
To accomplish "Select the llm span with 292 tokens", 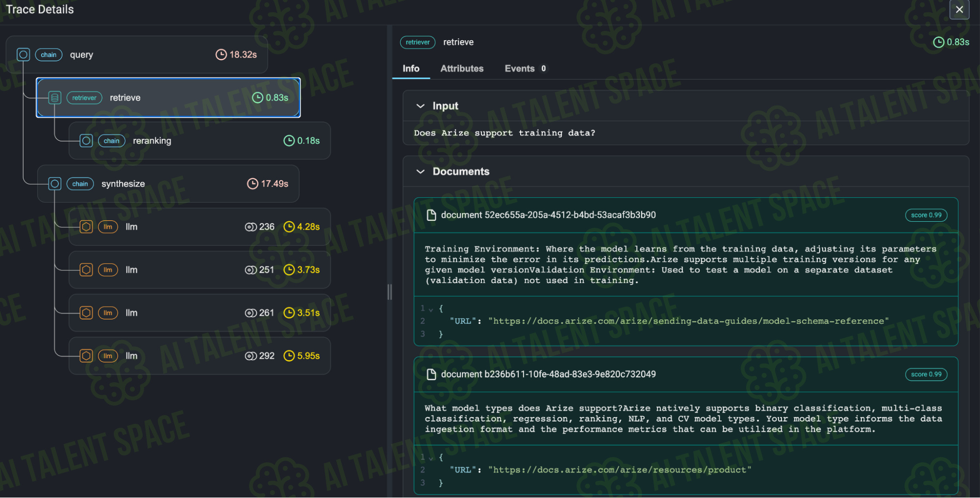I will (200, 356).
